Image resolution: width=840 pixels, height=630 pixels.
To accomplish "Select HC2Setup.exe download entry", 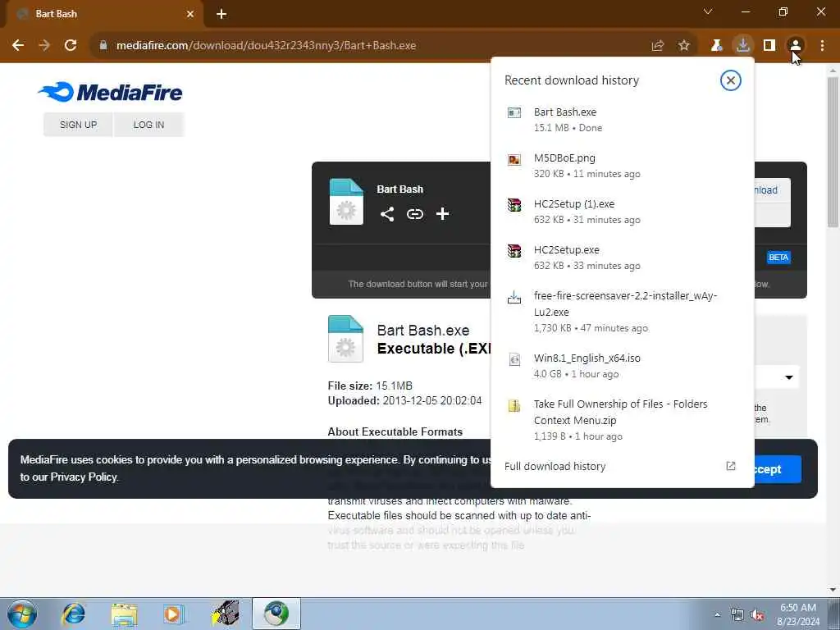I will pyautogui.click(x=623, y=258).
